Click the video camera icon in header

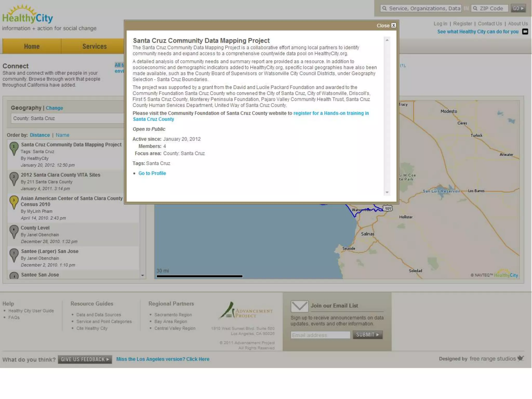525,32
